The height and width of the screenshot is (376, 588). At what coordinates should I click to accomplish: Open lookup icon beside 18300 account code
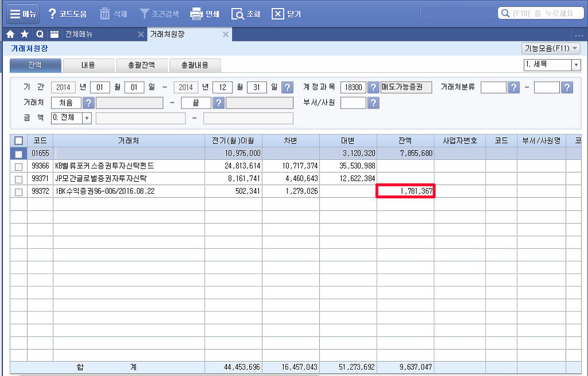(373, 87)
